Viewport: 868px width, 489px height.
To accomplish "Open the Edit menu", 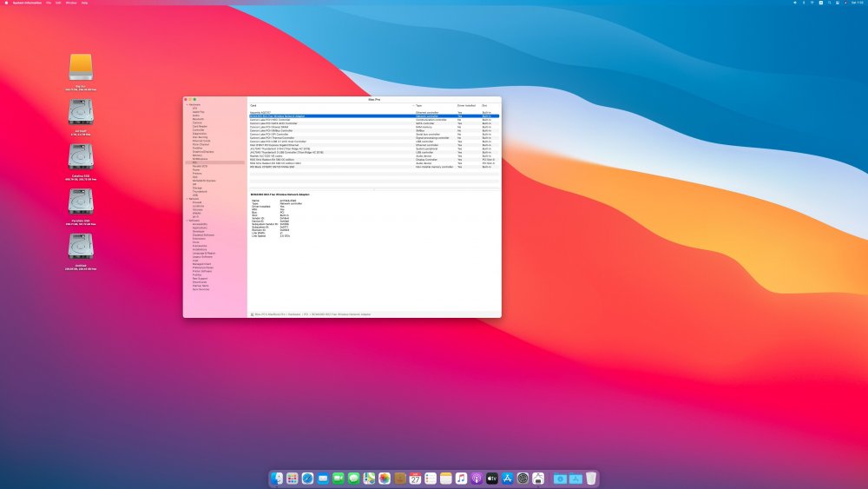I will point(58,3).
